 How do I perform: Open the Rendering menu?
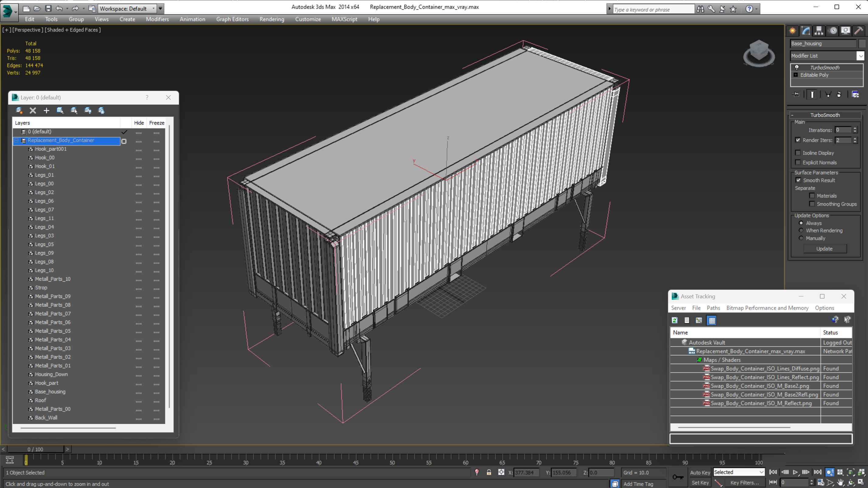pos(272,19)
